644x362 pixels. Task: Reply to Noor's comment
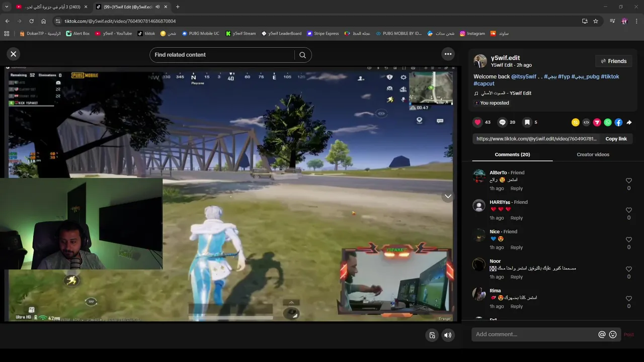(x=516, y=277)
